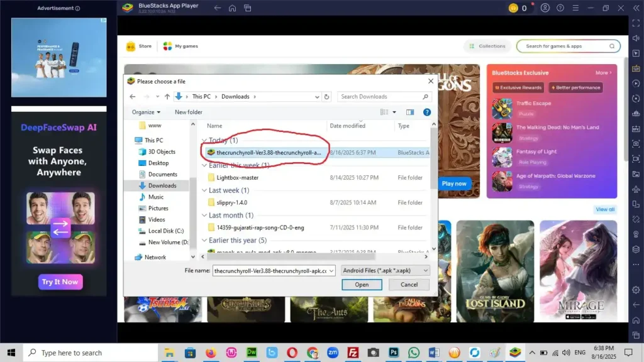Screen dimensions: 644x362
Task: Toggle the preview pane icon in dialog
Action: 410,112
